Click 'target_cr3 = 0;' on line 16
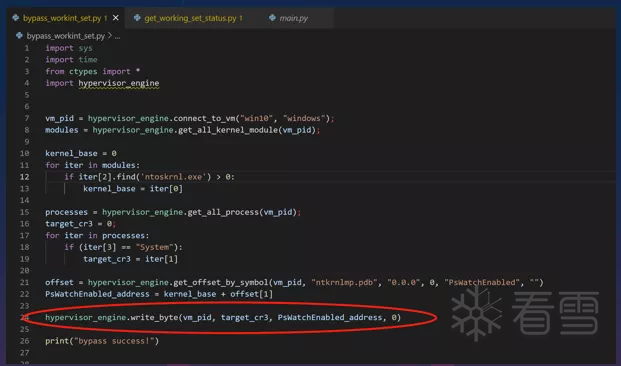 81,224
